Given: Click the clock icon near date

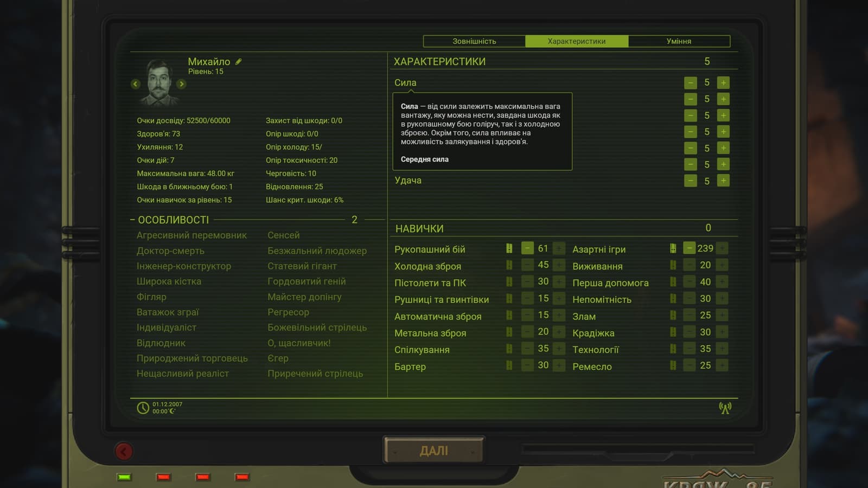Looking at the screenshot, I should 143,408.
